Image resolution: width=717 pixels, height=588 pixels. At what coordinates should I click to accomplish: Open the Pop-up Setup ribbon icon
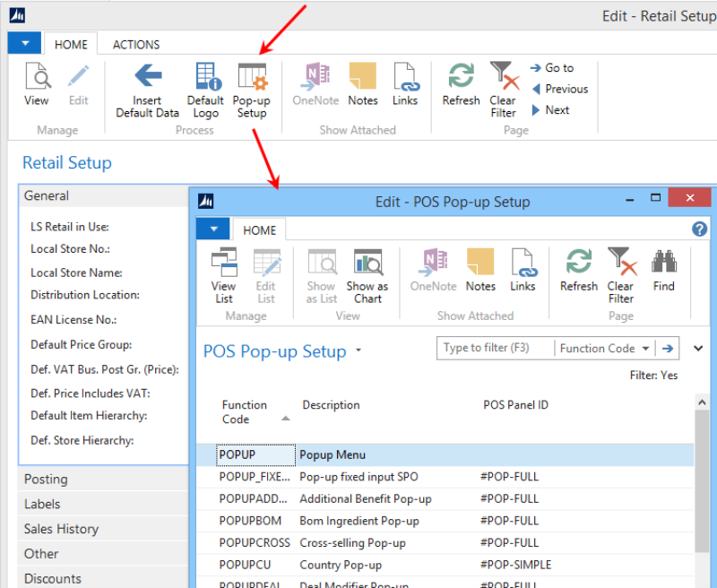pyautogui.click(x=252, y=85)
